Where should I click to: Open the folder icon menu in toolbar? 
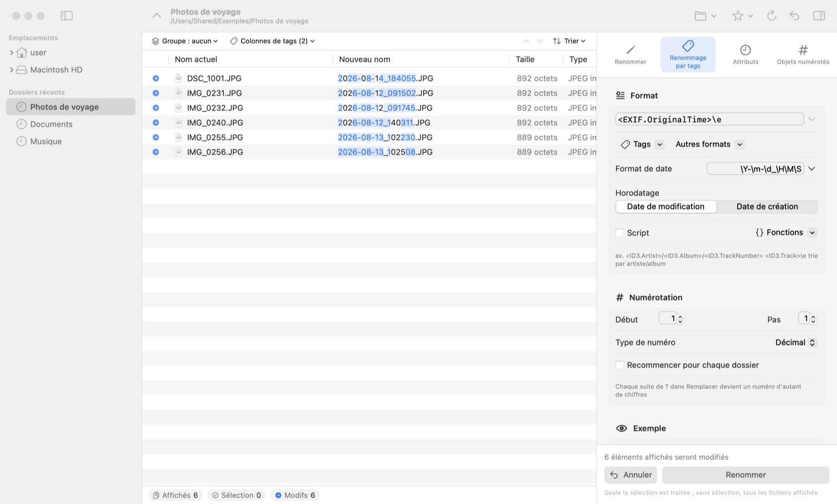coord(705,16)
